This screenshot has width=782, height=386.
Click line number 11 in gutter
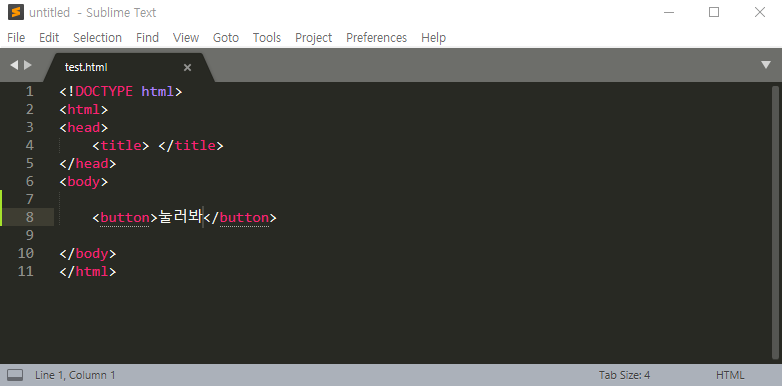click(x=25, y=271)
